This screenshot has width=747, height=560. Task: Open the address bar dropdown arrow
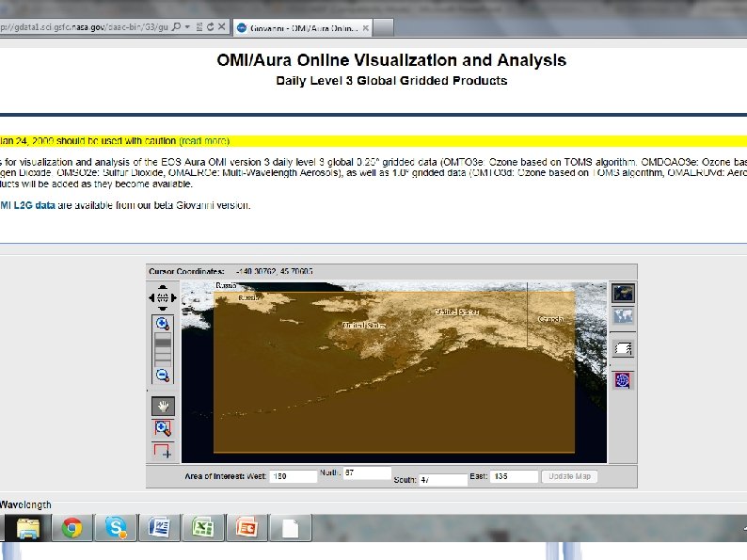(188, 27)
